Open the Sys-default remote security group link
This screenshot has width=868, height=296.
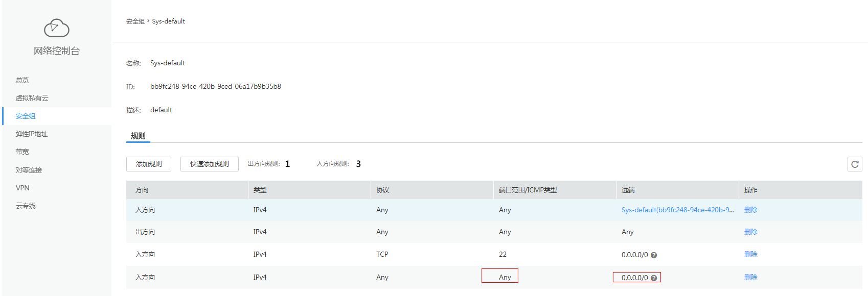pos(678,210)
